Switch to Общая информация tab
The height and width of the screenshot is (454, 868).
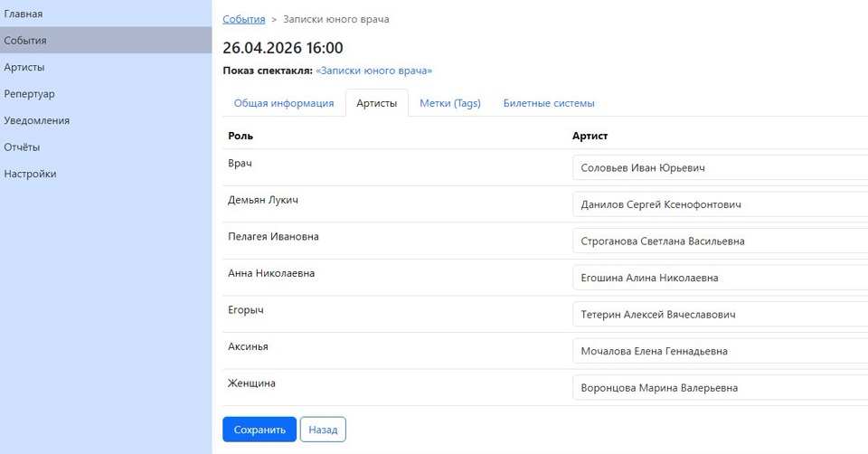(284, 103)
